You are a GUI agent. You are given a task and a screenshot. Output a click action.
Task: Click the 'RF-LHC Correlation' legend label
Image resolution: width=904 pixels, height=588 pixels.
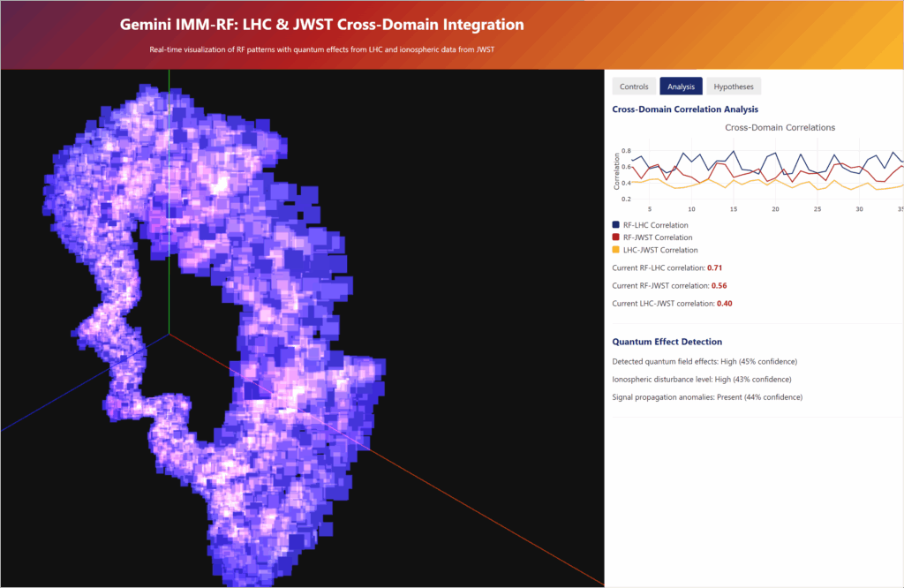coord(656,225)
